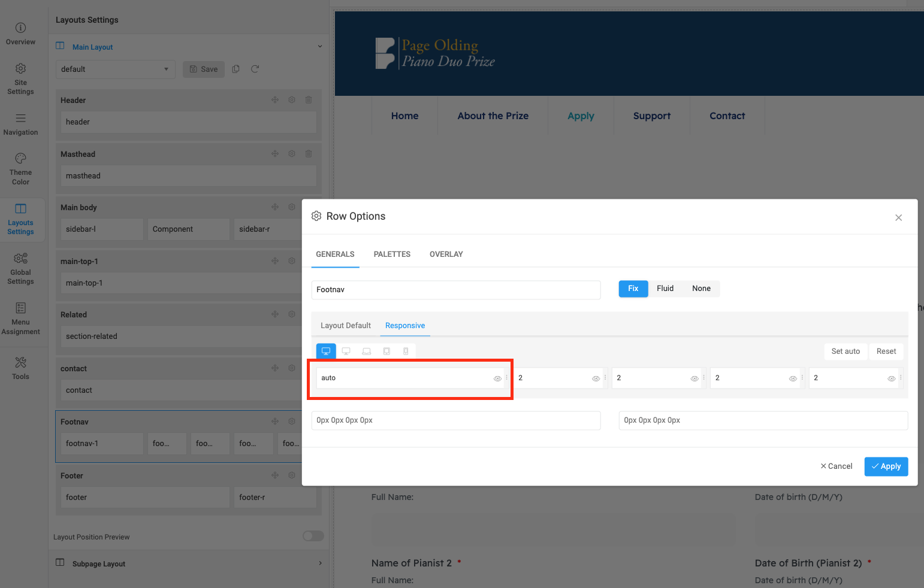Open the Overview section in the sidebar
Image resolution: width=924 pixels, height=588 pixels.
[x=20, y=34]
